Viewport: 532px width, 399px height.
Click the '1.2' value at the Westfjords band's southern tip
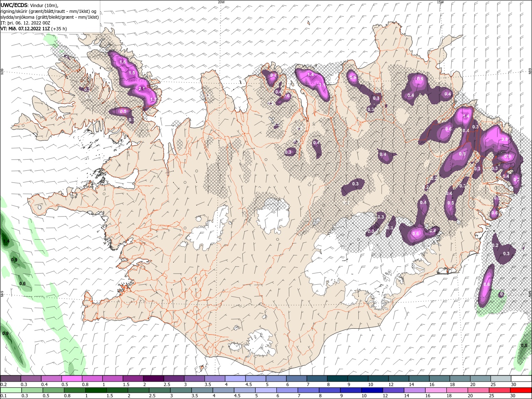tap(153, 99)
